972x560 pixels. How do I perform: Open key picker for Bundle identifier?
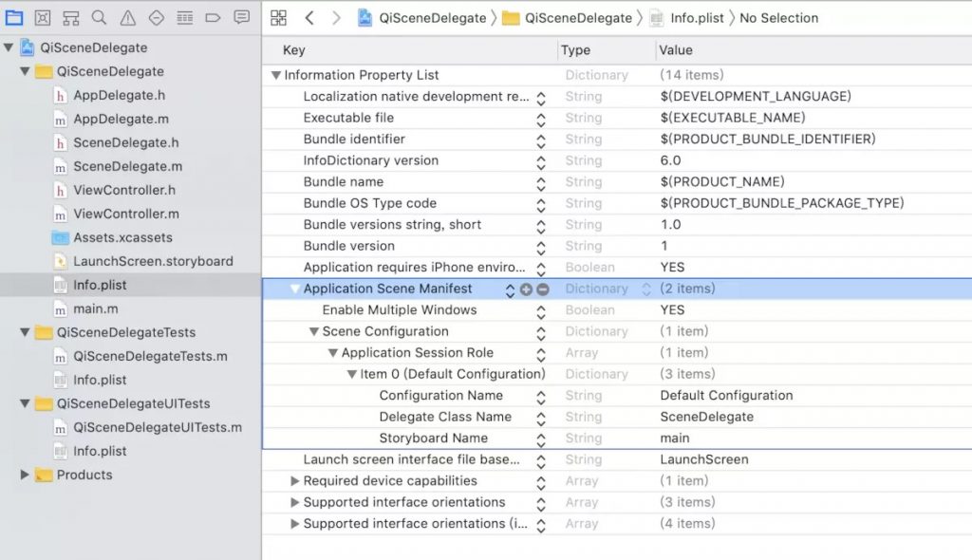(541, 140)
